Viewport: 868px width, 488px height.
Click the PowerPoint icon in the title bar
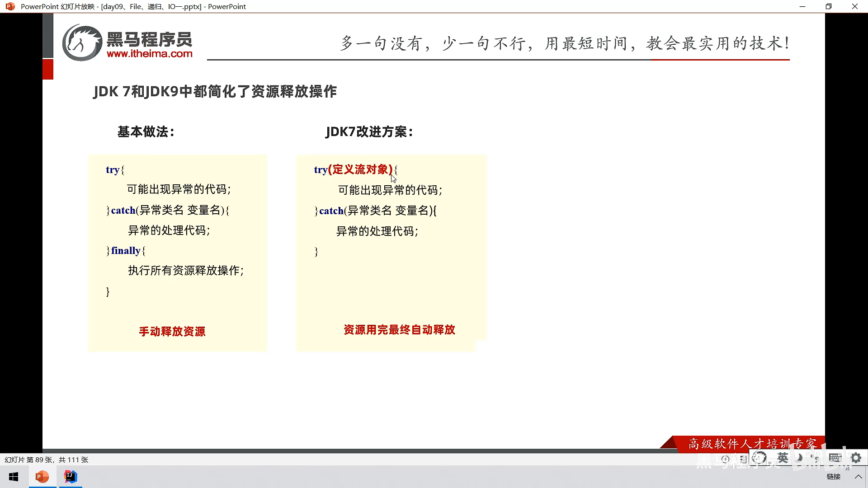click(x=10, y=6)
